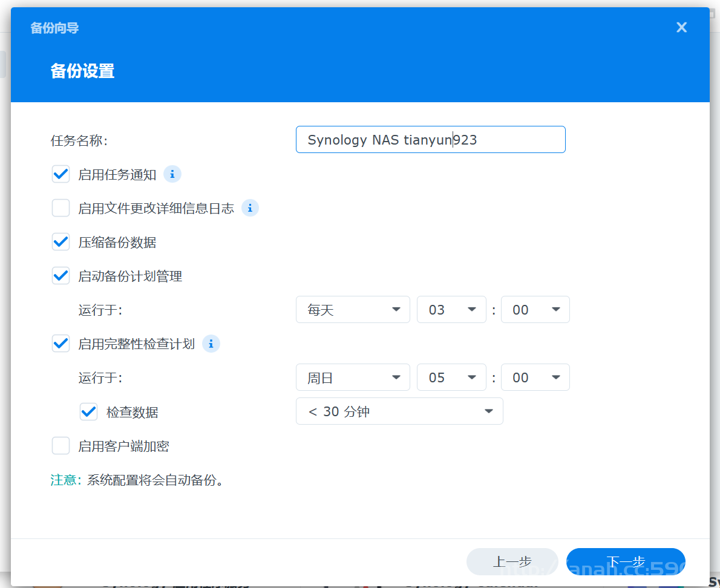The image size is (720, 588).
Task: Open the 03 backup hour dropdown
Action: [x=451, y=310]
